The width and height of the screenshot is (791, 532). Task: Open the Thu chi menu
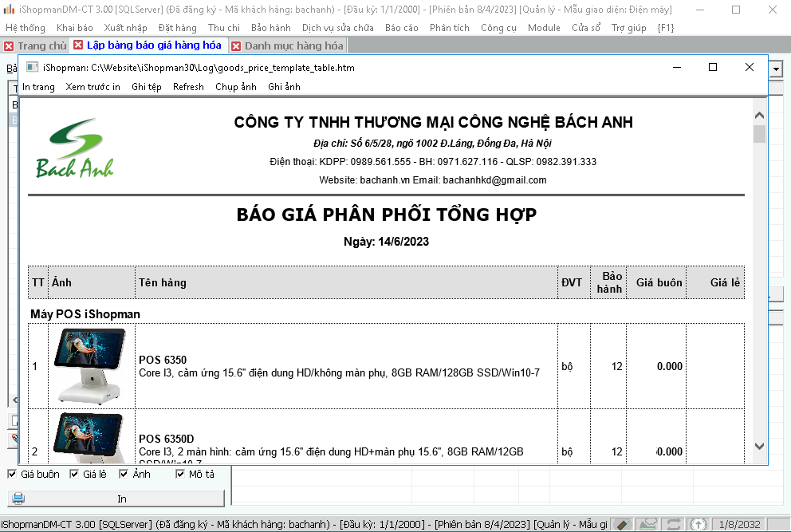tap(224, 28)
